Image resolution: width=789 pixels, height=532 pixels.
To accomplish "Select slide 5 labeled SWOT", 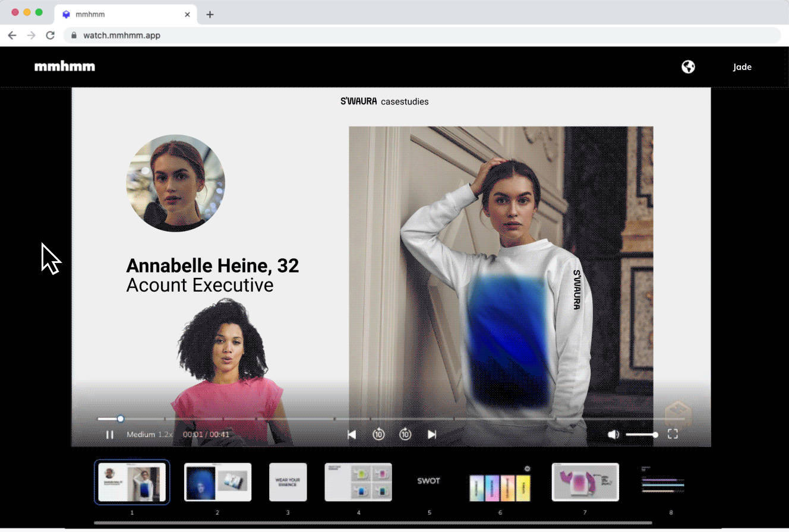I will [x=428, y=481].
